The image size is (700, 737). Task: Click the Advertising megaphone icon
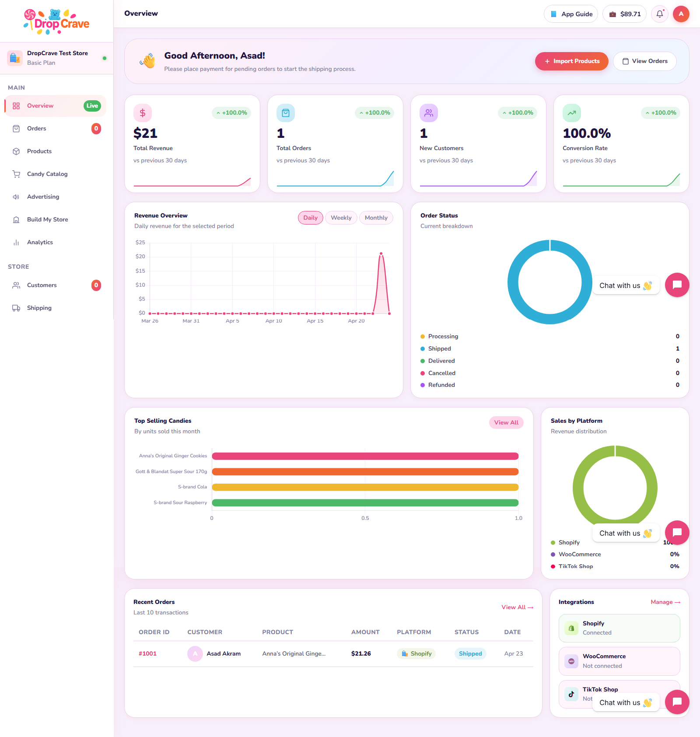[x=16, y=197]
